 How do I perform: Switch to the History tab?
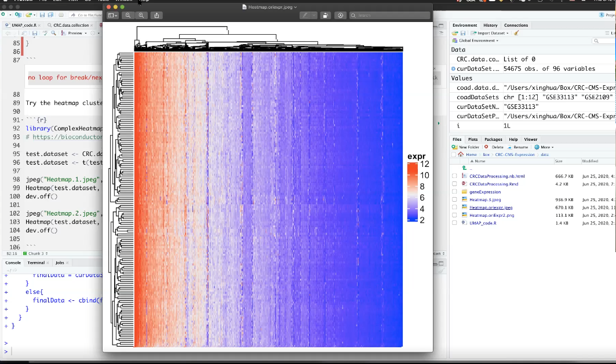pyautogui.click(x=490, y=26)
